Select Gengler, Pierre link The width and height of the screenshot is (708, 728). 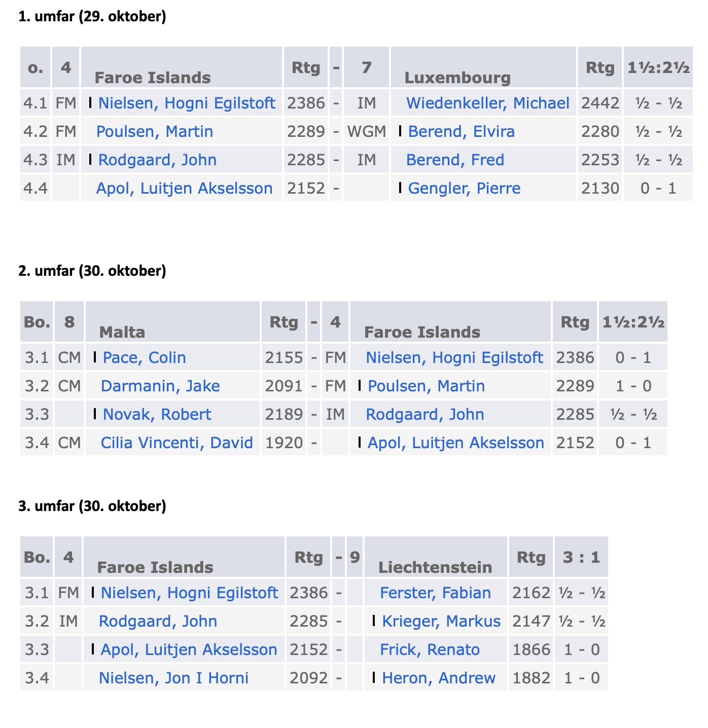tap(464, 188)
